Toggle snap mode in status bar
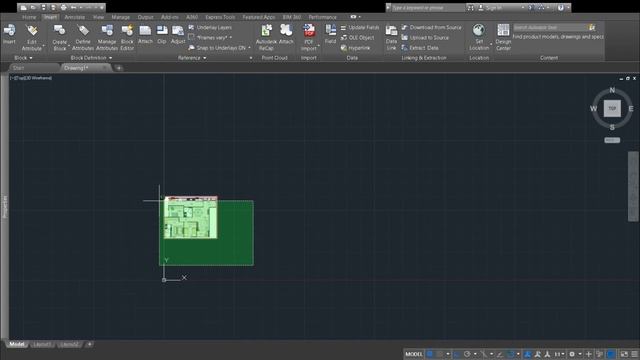This screenshot has width=640, height=360. tap(440, 354)
